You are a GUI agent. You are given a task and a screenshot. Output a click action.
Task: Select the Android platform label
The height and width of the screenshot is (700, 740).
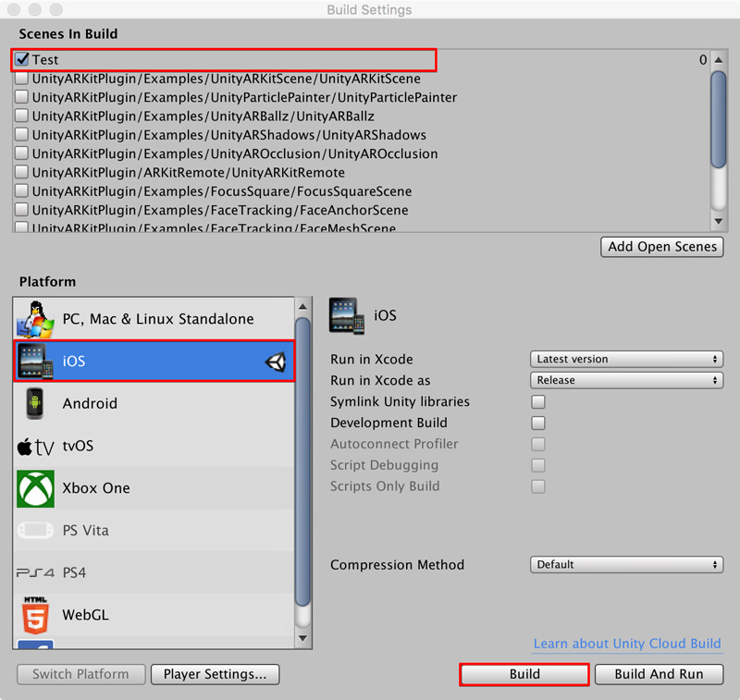tap(90, 404)
